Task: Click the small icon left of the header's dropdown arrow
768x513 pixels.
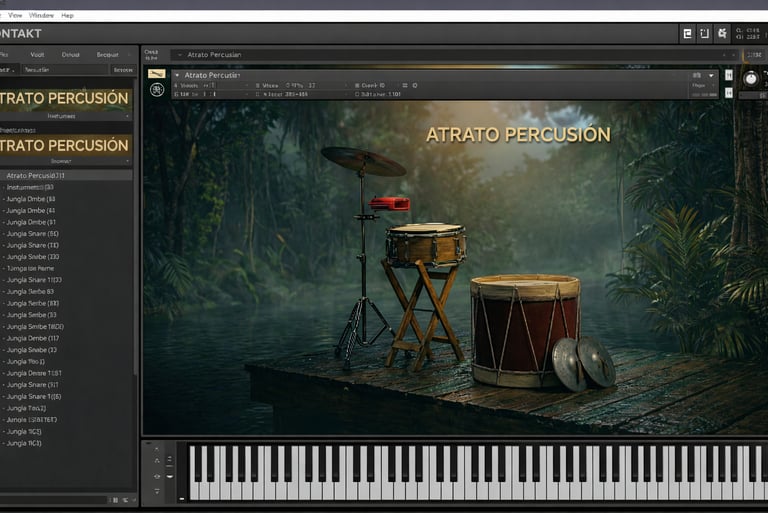Action: (697, 75)
